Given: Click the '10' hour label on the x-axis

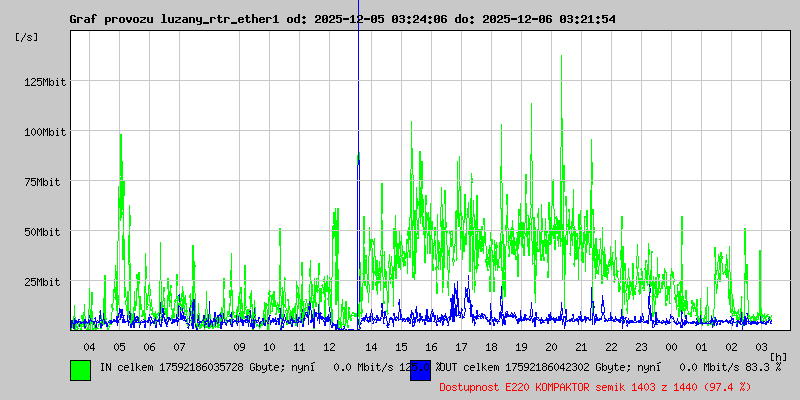Looking at the screenshot, I should [x=269, y=347].
